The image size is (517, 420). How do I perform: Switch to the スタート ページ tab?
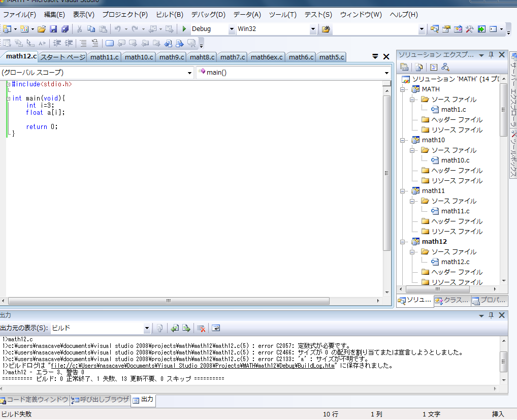[x=62, y=57]
